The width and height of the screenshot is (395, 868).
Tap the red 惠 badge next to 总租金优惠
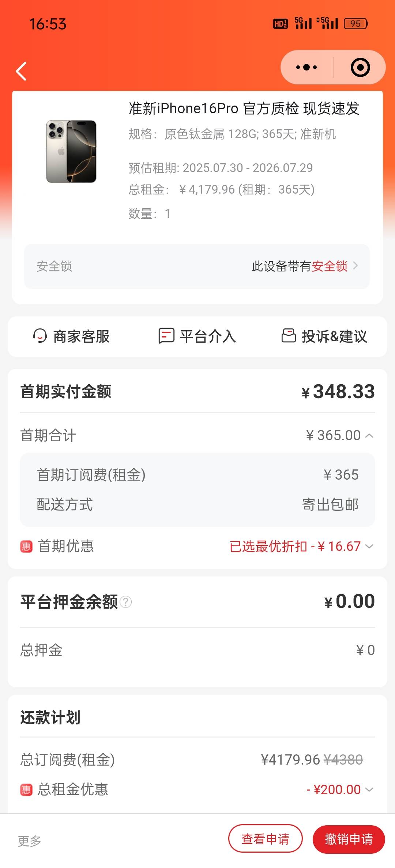coord(26,790)
